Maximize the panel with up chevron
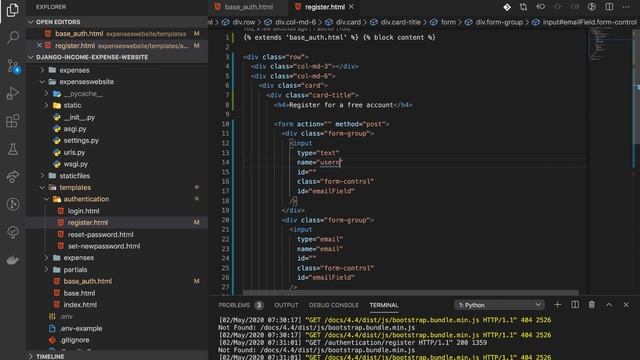The width and height of the screenshot is (640, 360). coord(609,305)
